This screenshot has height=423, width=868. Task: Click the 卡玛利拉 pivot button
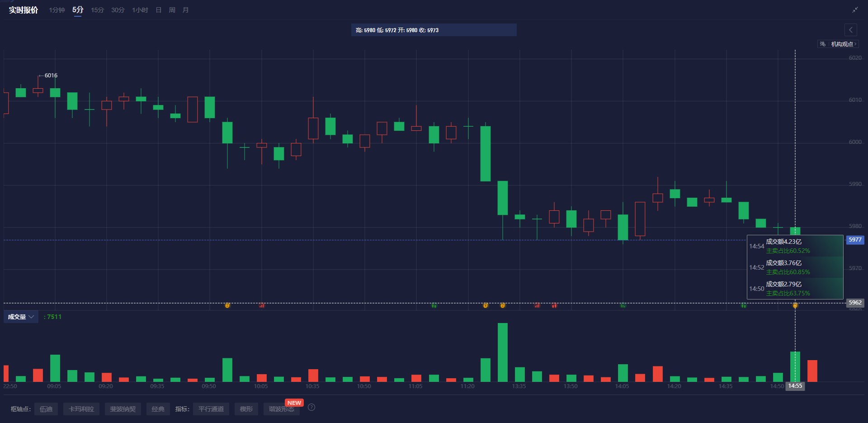click(81, 409)
